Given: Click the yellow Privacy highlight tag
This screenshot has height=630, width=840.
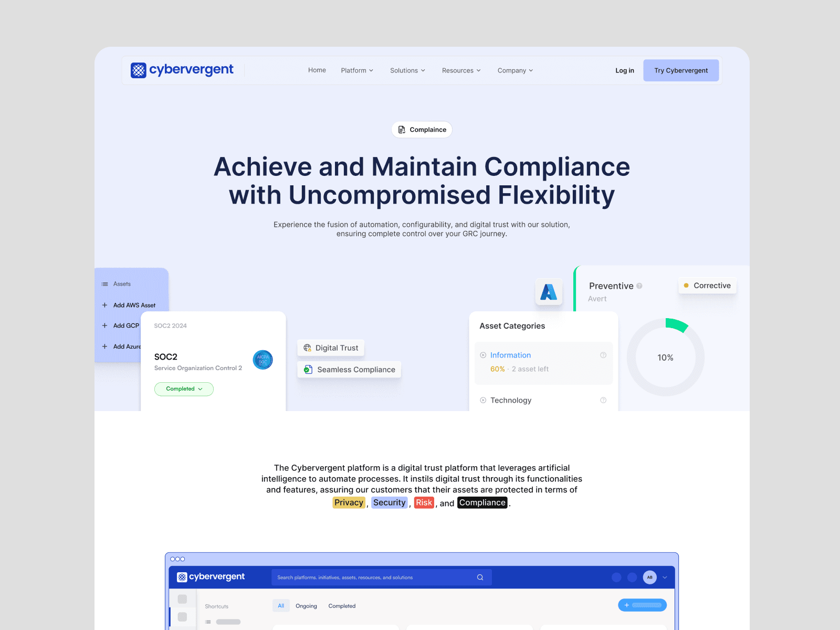Looking at the screenshot, I should click(x=349, y=503).
